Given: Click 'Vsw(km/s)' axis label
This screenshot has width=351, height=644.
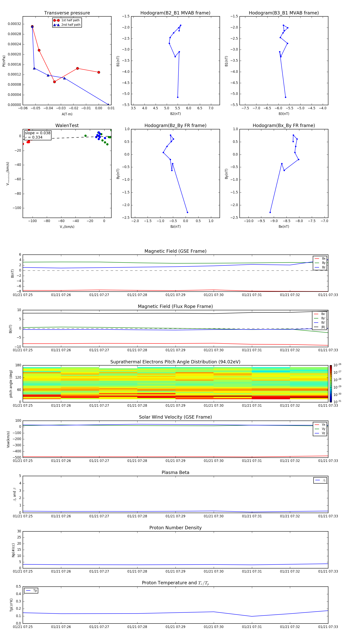Looking at the screenshot, I should (x=8, y=439).
